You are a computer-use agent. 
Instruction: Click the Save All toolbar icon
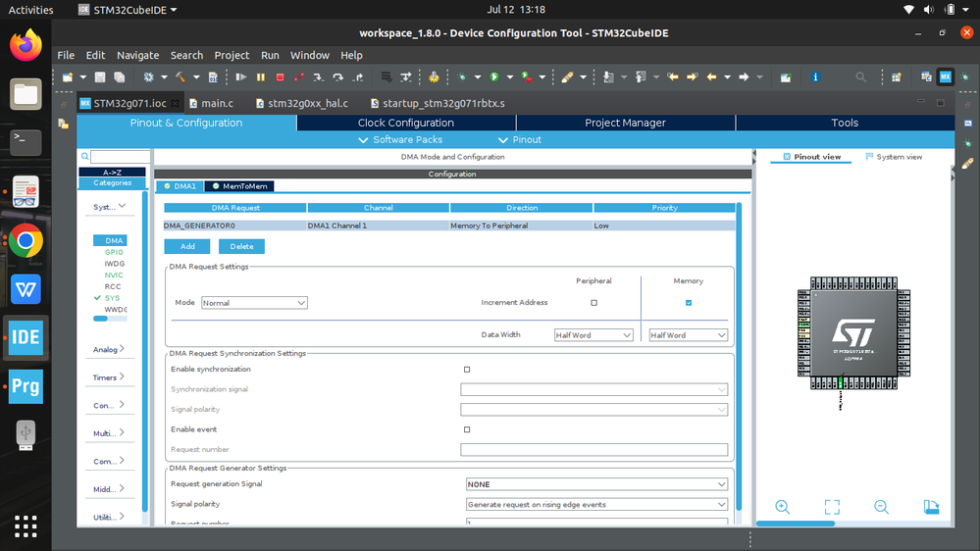tap(120, 76)
